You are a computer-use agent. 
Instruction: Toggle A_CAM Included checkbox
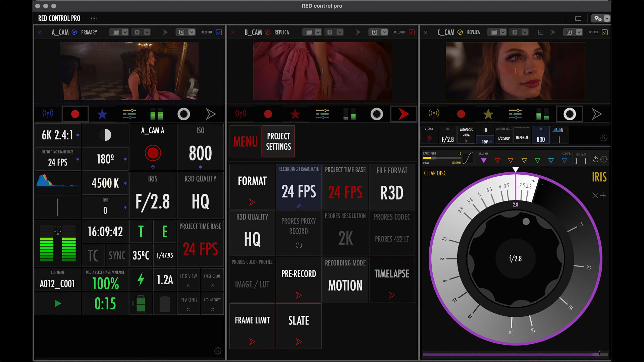(x=219, y=32)
